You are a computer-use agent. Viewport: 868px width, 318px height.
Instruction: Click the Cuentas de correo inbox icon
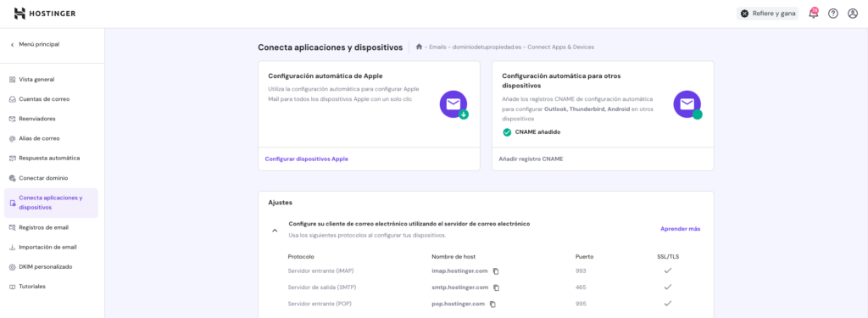12,100
